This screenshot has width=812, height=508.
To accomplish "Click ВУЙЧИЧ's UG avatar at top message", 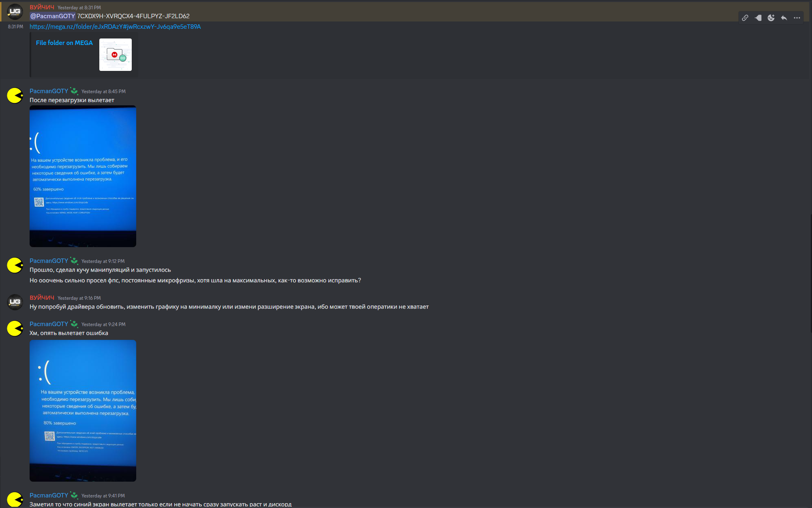I will coord(15,12).
